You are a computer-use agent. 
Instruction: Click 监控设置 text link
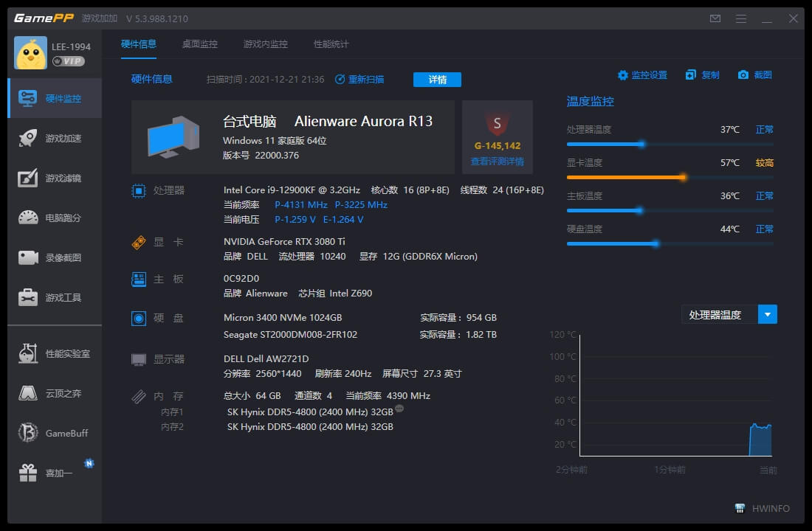point(650,75)
